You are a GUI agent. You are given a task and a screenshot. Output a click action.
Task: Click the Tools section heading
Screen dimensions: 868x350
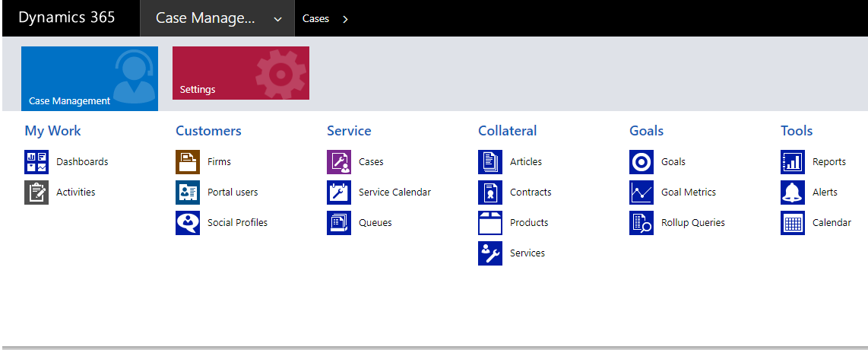pyautogui.click(x=797, y=131)
